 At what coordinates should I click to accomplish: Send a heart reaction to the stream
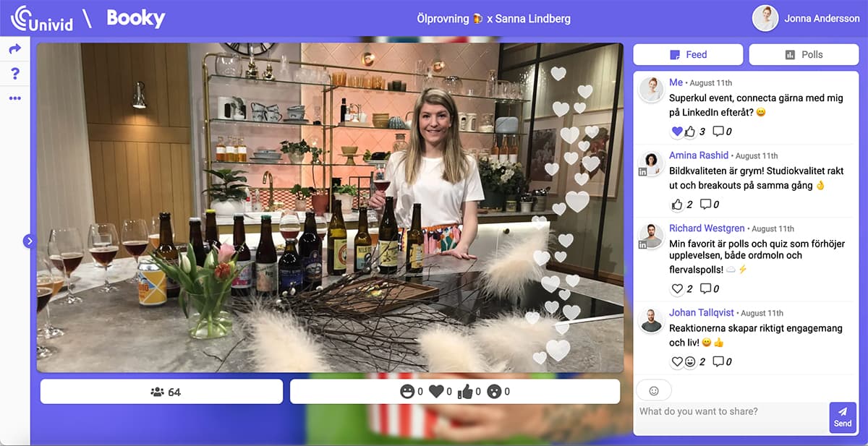[x=436, y=391]
